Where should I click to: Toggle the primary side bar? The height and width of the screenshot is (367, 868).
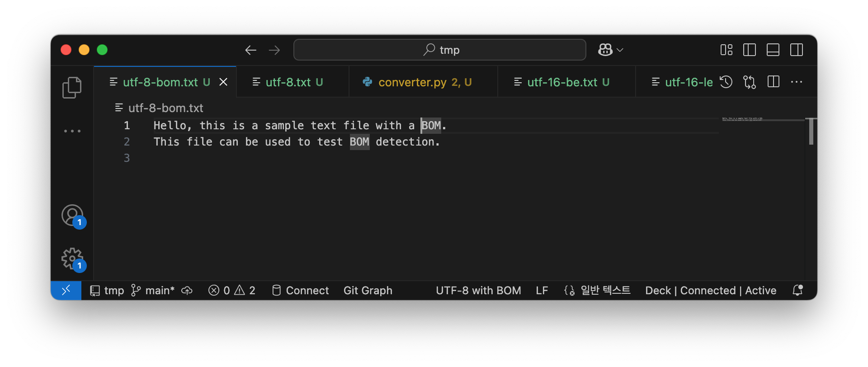click(750, 50)
